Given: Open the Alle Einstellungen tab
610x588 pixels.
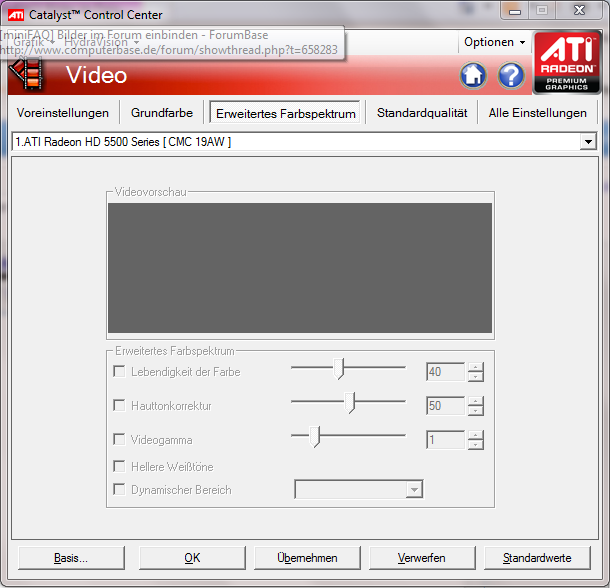Looking at the screenshot, I should 538,113.
